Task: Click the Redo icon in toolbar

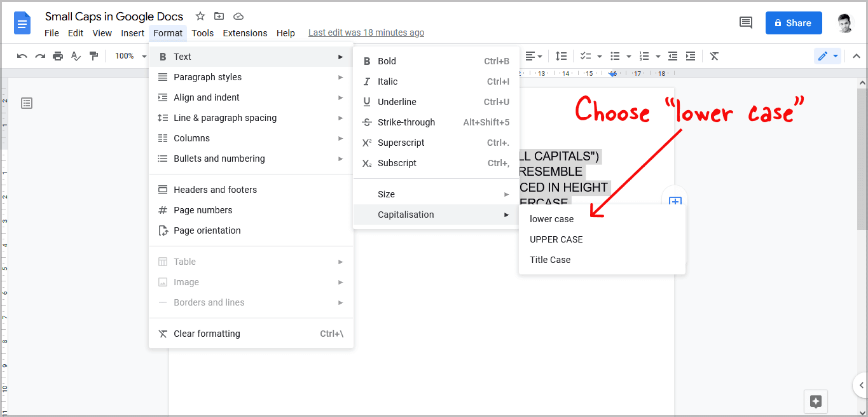Action: coord(40,56)
